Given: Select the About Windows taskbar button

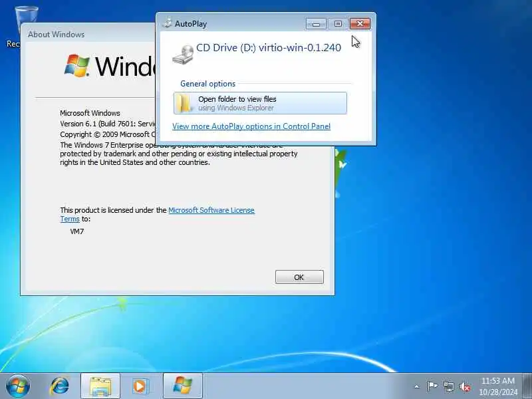Looking at the screenshot, I should click(182, 386).
